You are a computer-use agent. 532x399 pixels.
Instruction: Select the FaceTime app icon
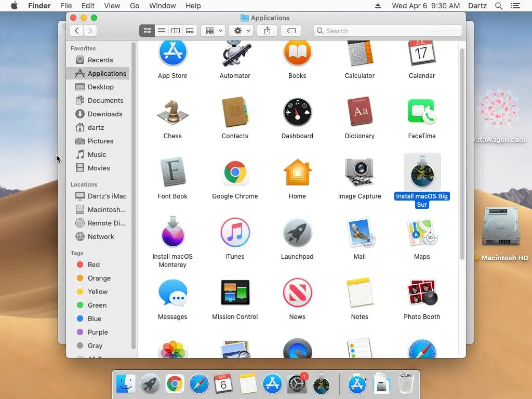422,112
